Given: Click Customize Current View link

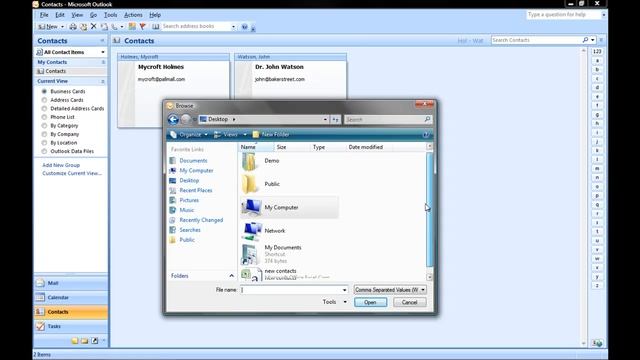Looking at the screenshot, I should (72, 173).
